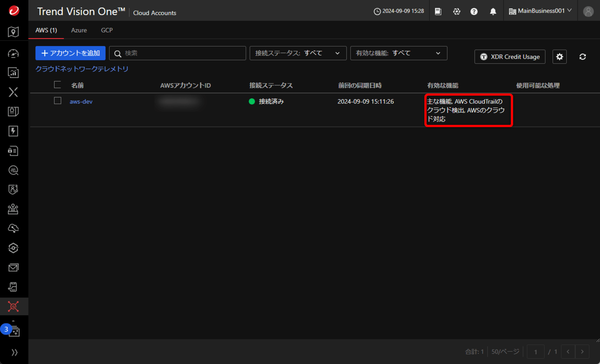
Task: Expand the sidebar with double-arrow icon
Action: pyautogui.click(x=14, y=352)
